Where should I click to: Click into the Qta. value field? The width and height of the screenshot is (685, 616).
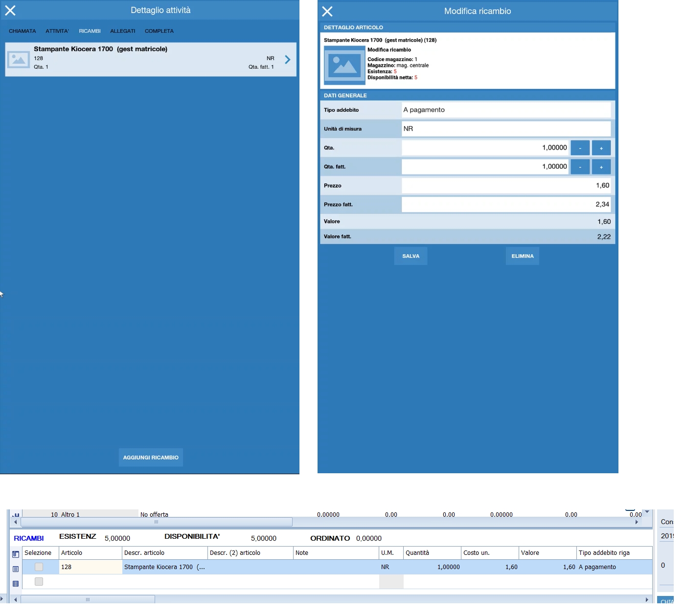point(485,148)
